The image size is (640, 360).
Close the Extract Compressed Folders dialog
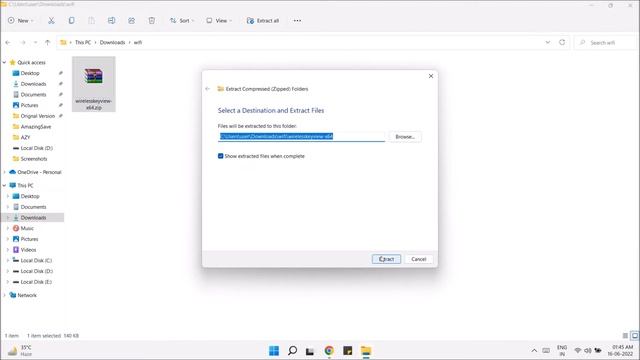431,76
